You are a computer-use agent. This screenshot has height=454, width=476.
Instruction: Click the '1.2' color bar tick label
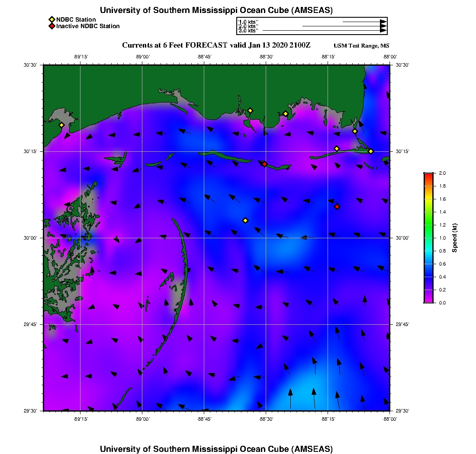click(x=442, y=225)
